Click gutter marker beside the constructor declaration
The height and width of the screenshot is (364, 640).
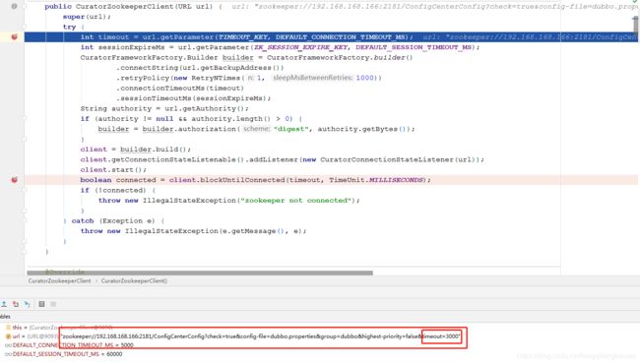(x=15, y=6)
